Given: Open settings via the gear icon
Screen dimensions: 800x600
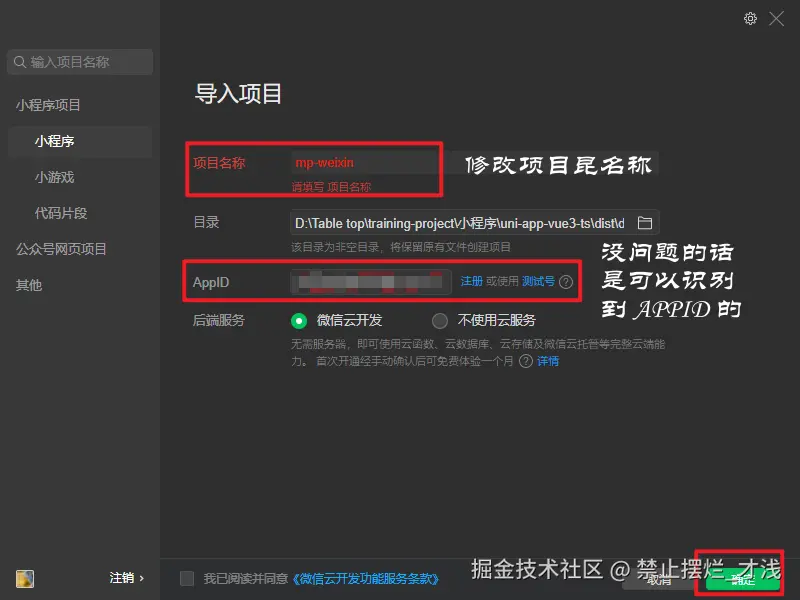Looking at the screenshot, I should coord(750,19).
